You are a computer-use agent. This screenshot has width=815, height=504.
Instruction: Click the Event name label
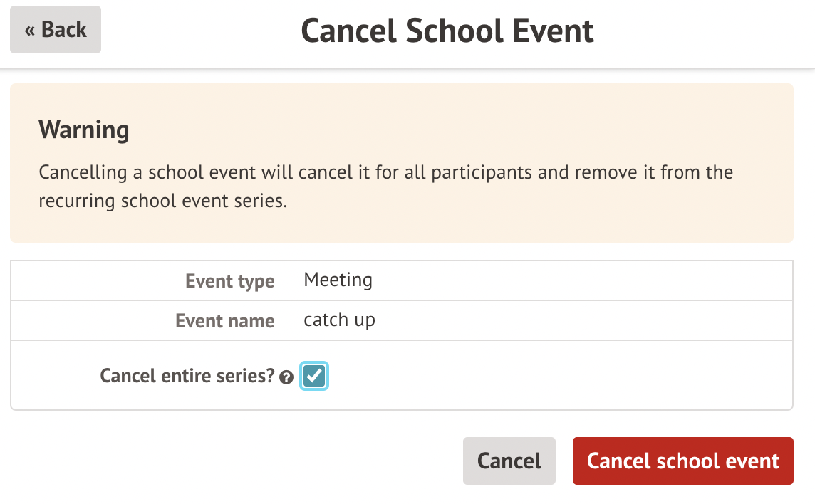click(x=224, y=321)
